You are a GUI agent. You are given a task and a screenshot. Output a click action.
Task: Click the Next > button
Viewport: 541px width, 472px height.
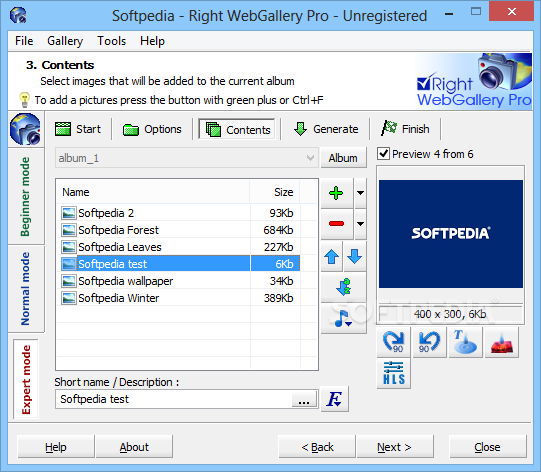(x=395, y=447)
